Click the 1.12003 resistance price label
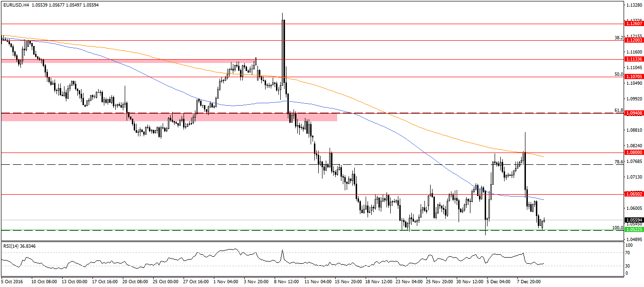 (x=634, y=41)
